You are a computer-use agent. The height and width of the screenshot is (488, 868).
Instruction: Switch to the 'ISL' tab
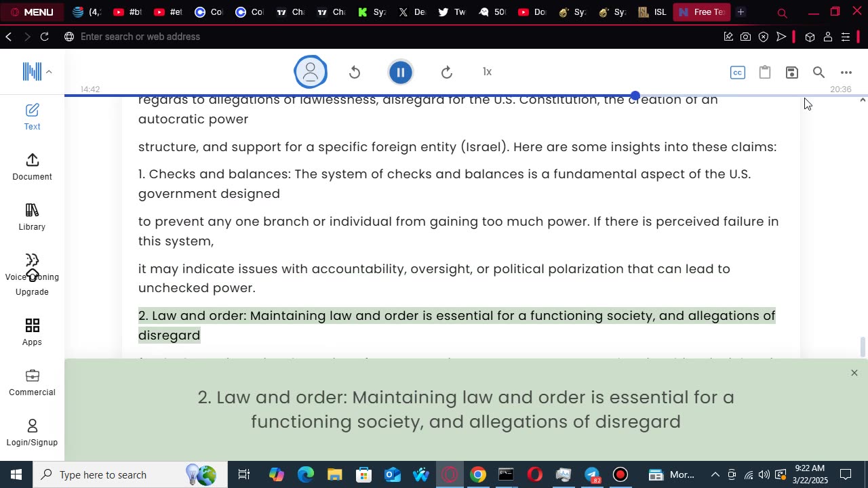pyautogui.click(x=652, y=12)
